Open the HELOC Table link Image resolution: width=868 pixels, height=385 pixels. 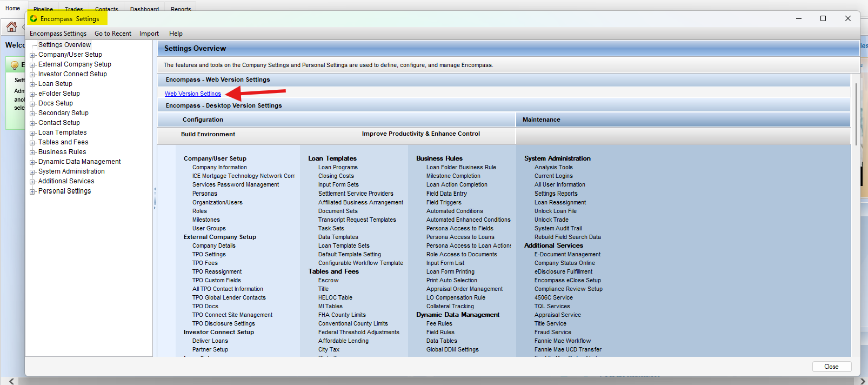(335, 297)
